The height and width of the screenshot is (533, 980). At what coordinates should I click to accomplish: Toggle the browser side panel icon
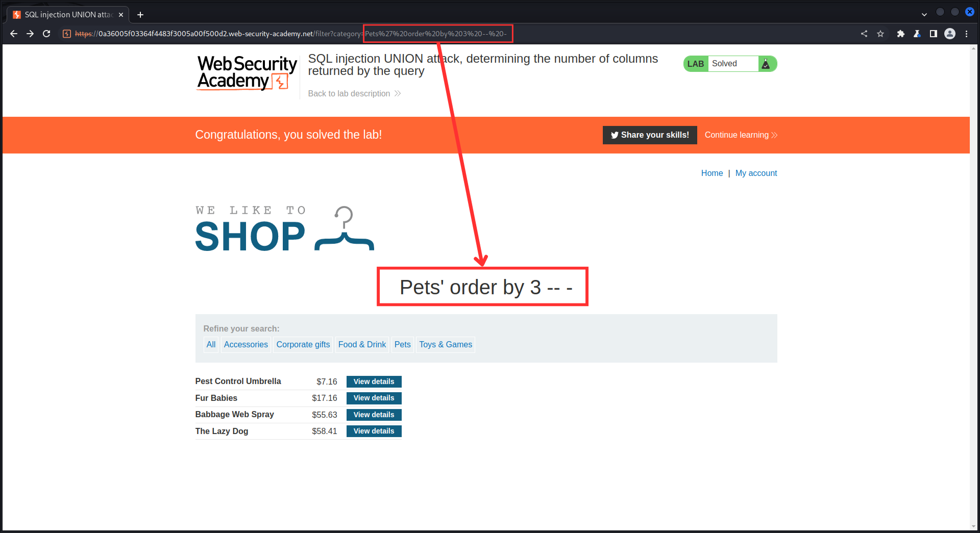[x=933, y=34]
